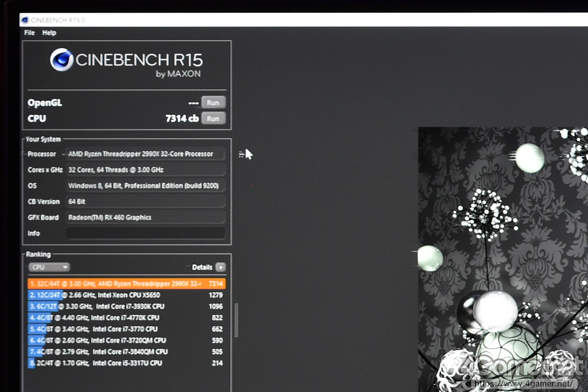Screen dimensions: 588x392
Task: Open the File menu
Action: coord(29,33)
